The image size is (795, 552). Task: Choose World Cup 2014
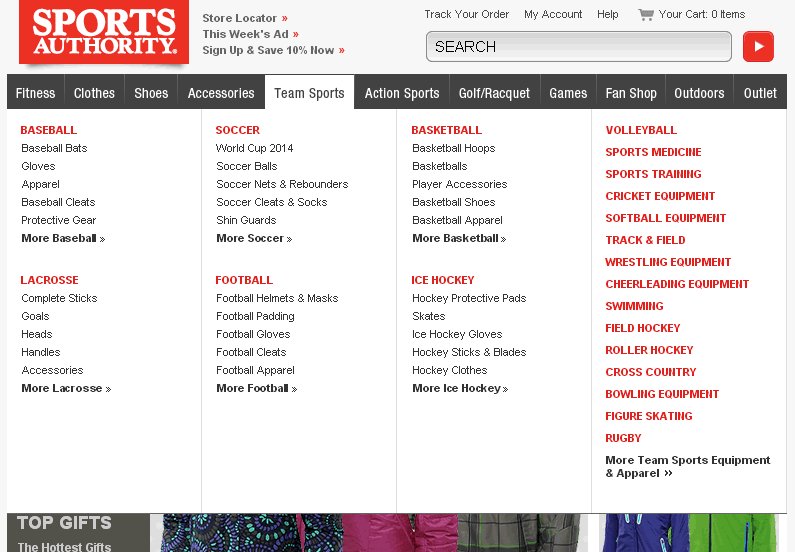[x=255, y=149]
